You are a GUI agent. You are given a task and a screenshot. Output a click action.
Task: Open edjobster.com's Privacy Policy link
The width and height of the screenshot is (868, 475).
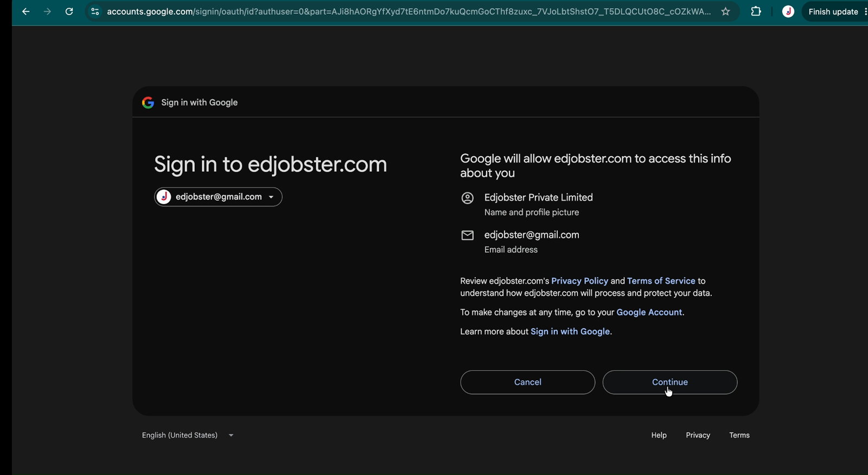[579, 281]
